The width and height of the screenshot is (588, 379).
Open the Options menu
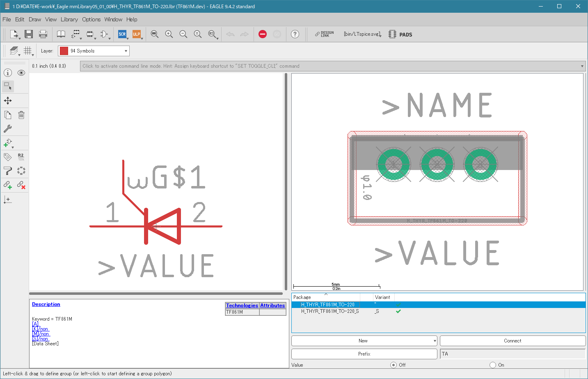click(x=91, y=19)
